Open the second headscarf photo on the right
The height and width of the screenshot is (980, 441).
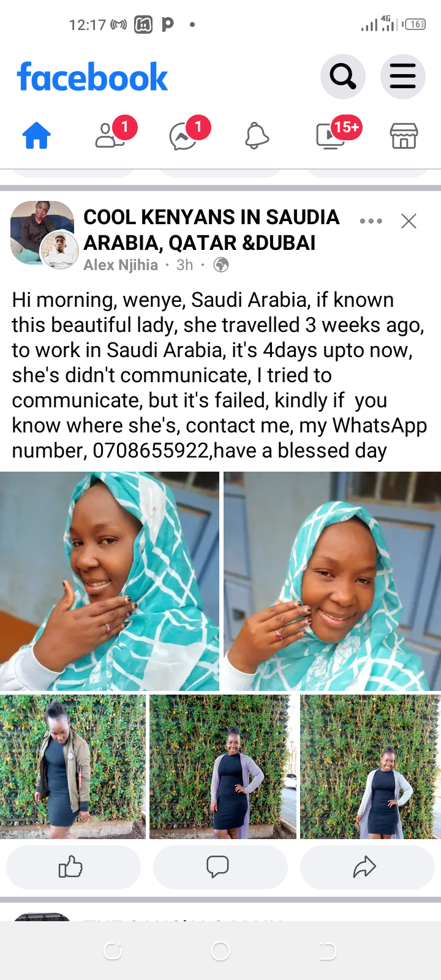click(332, 581)
